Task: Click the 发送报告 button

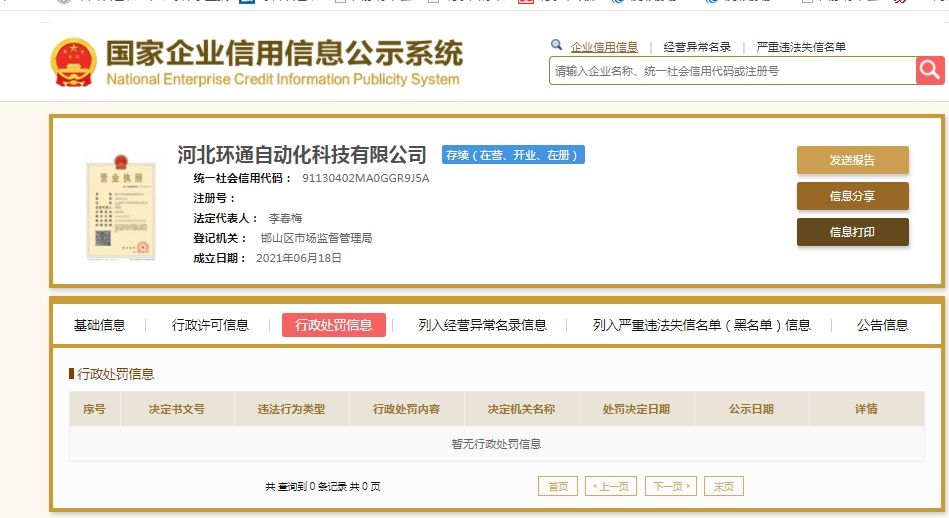Action: pyautogui.click(x=853, y=160)
